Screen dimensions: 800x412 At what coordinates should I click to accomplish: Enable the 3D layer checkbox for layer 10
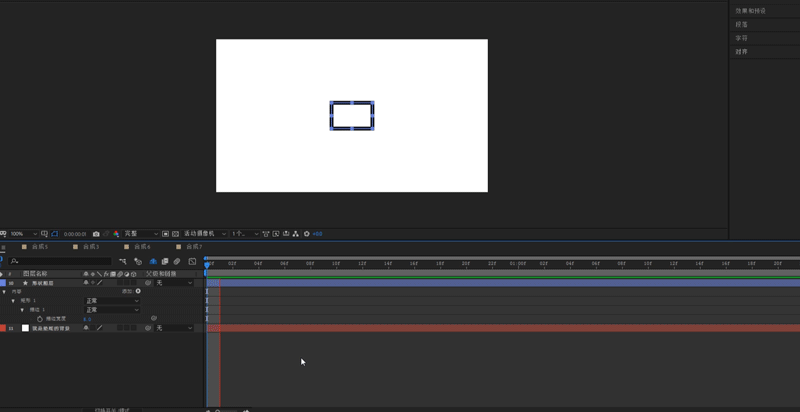(133, 282)
